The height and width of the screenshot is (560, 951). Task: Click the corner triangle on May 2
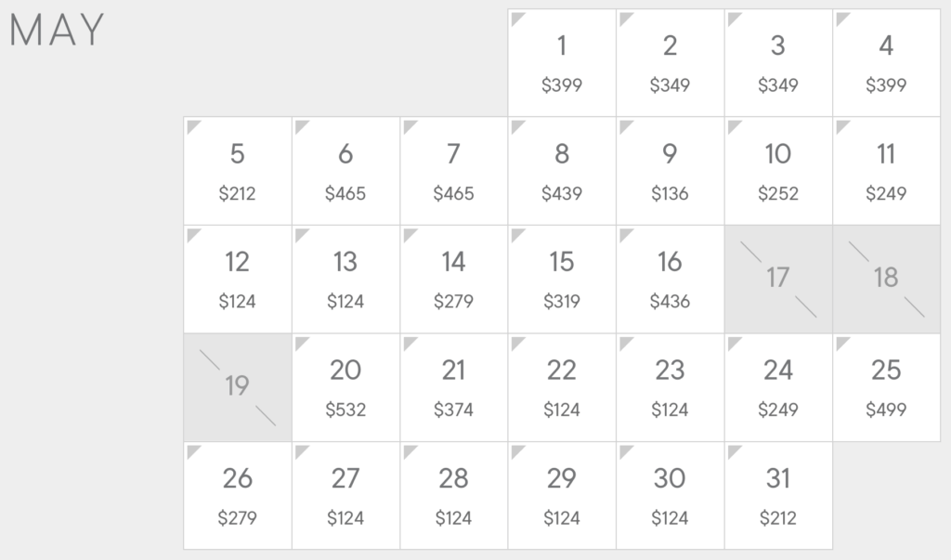point(626,19)
